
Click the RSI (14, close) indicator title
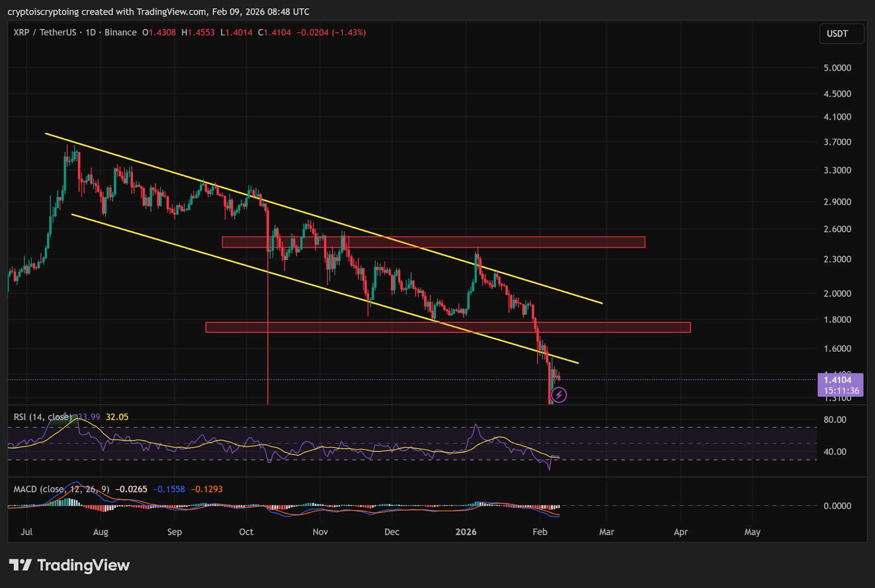click(43, 417)
